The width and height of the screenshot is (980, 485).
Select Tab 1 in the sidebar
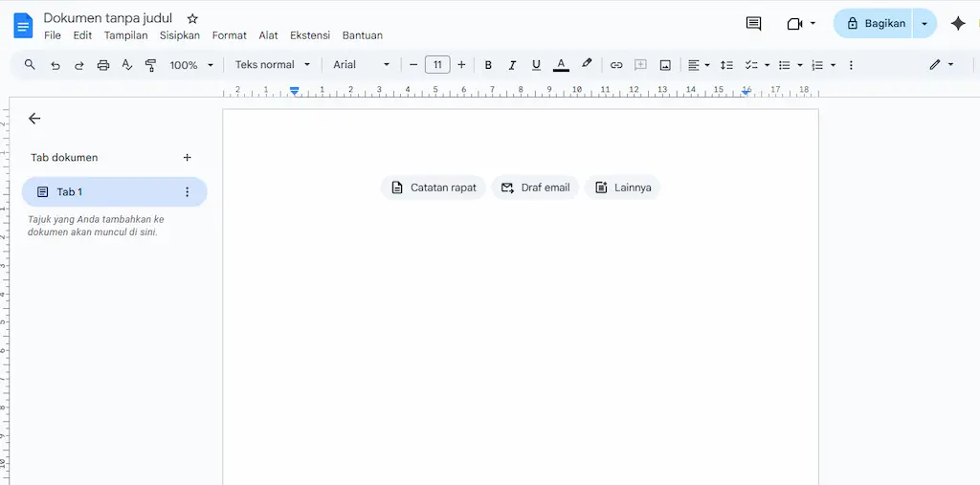coord(115,192)
